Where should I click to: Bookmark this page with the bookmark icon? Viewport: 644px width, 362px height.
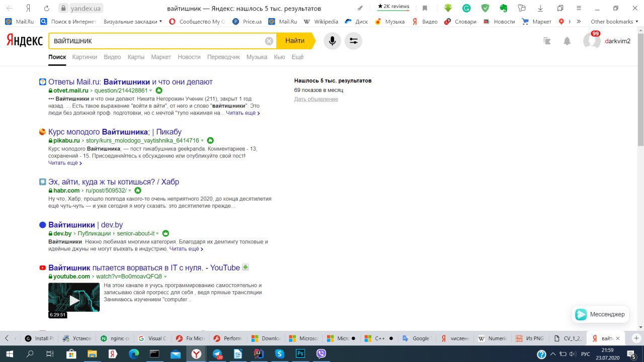425,8
